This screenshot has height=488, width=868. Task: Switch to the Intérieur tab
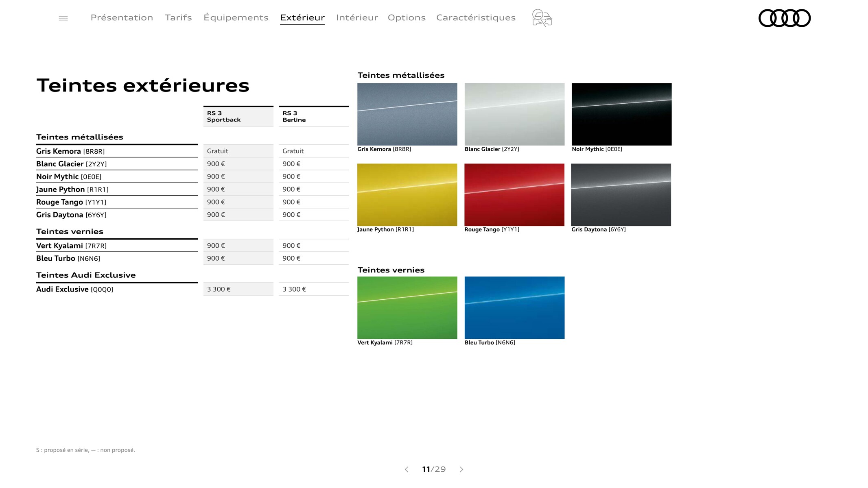click(357, 17)
